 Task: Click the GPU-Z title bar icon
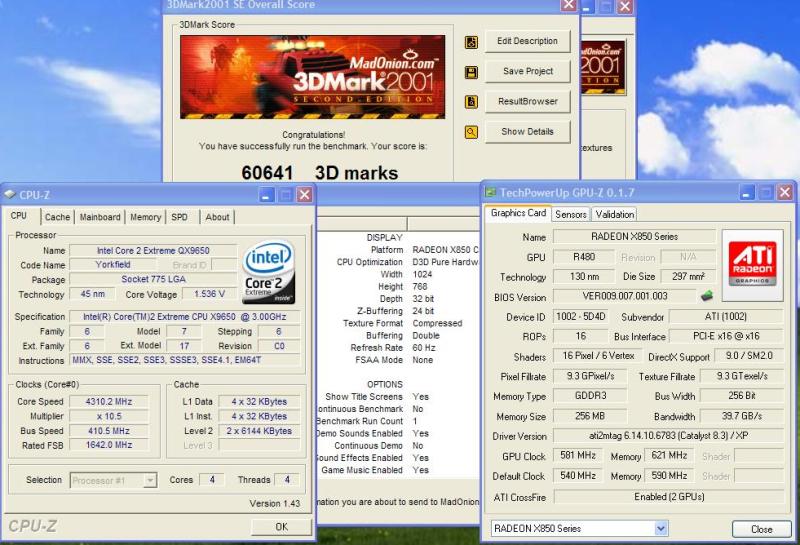click(x=490, y=192)
